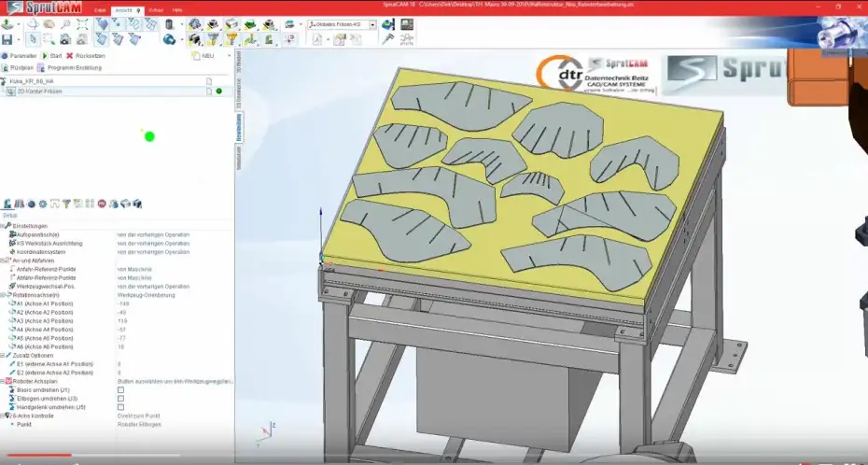
Task: Open the Hilfe menu
Action: [177, 10]
